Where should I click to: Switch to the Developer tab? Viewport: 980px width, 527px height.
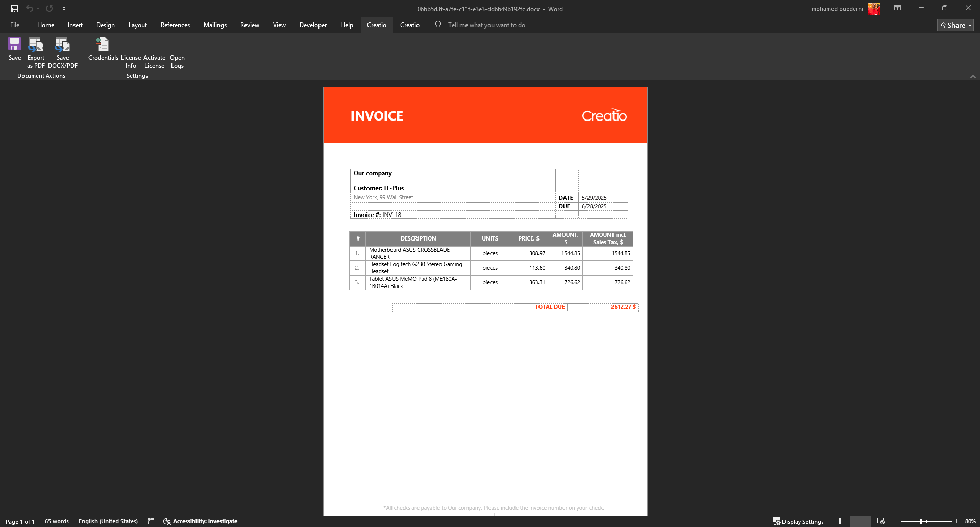pyautogui.click(x=313, y=25)
